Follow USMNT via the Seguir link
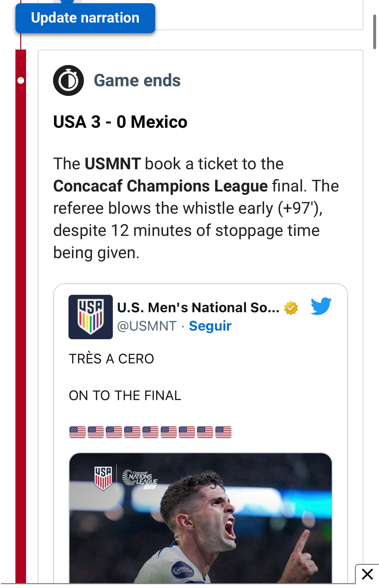 (x=210, y=326)
